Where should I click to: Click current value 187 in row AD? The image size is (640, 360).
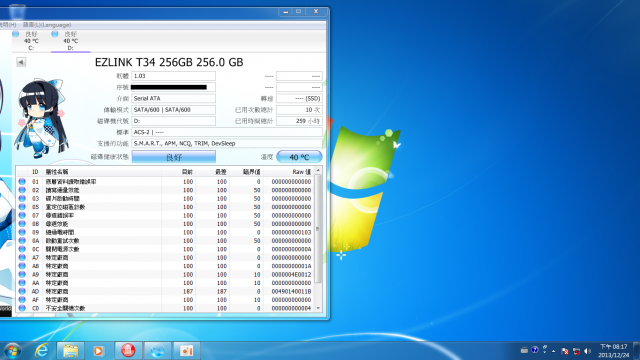[188, 291]
